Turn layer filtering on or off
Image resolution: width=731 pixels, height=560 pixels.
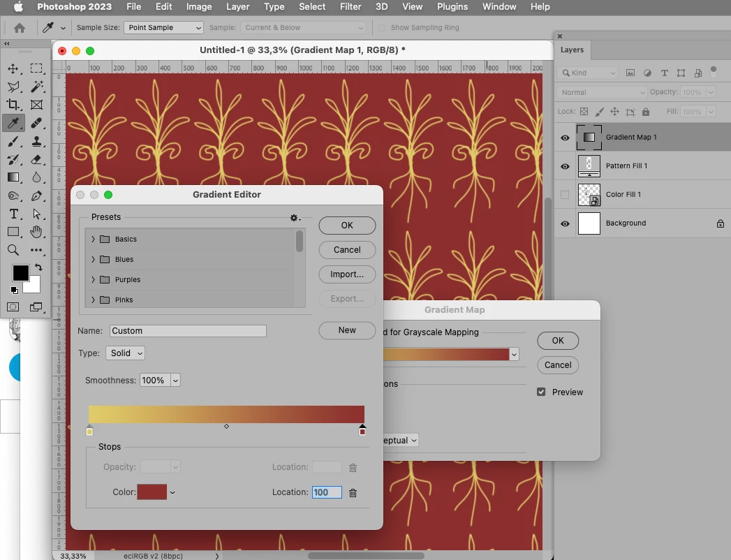pyautogui.click(x=714, y=72)
